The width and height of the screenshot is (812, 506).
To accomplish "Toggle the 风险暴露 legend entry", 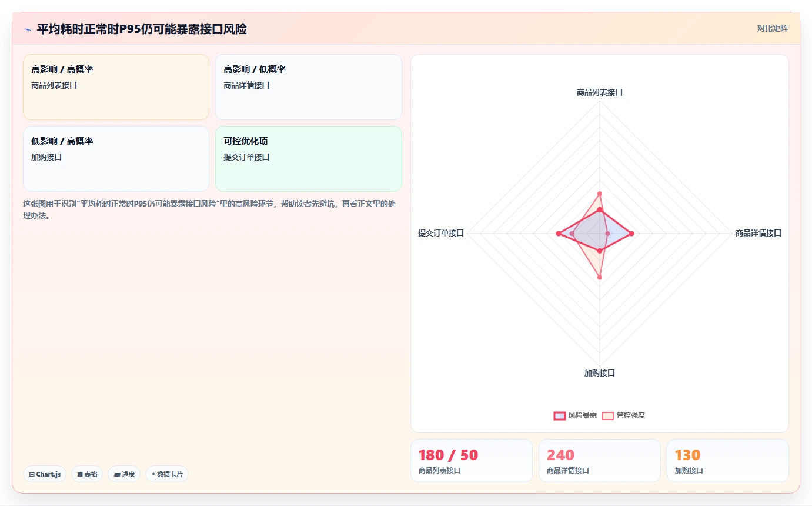I will [576, 415].
